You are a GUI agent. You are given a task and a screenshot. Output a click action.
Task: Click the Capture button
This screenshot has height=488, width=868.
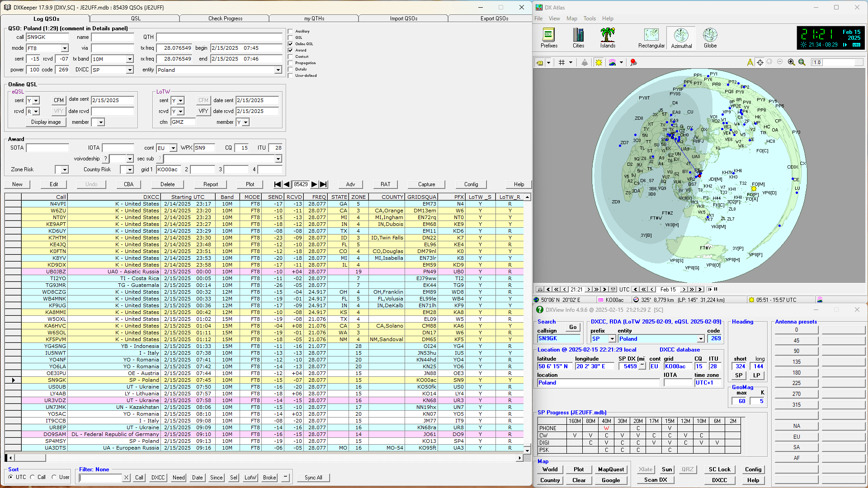click(426, 184)
